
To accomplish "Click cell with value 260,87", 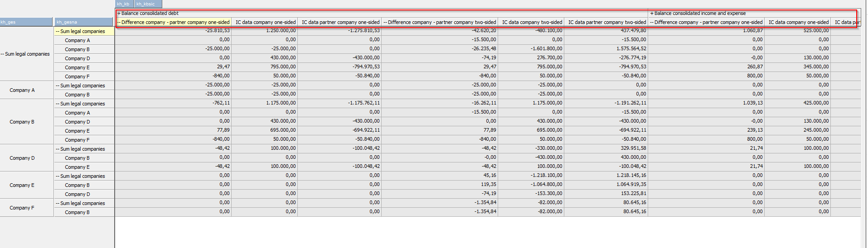I will (x=706, y=67).
